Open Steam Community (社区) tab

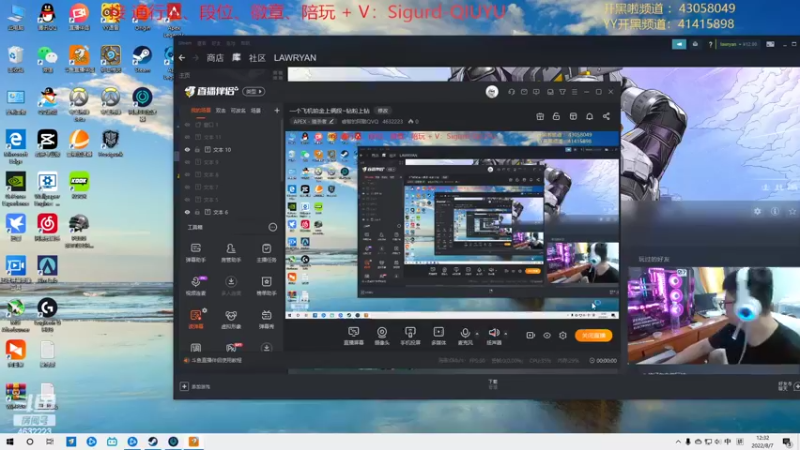pyautogui.click(x=257, y=58)
